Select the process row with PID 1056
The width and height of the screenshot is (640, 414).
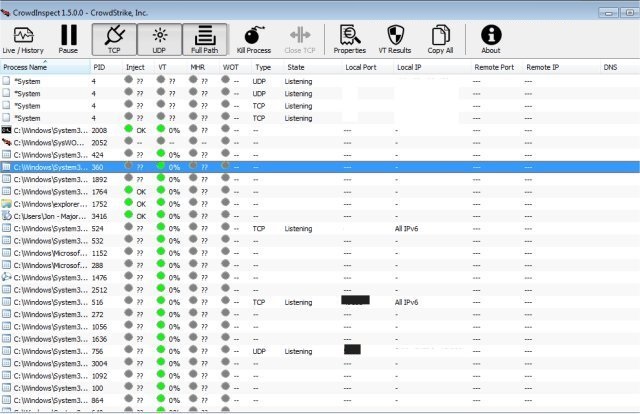(x=320, y=326)
